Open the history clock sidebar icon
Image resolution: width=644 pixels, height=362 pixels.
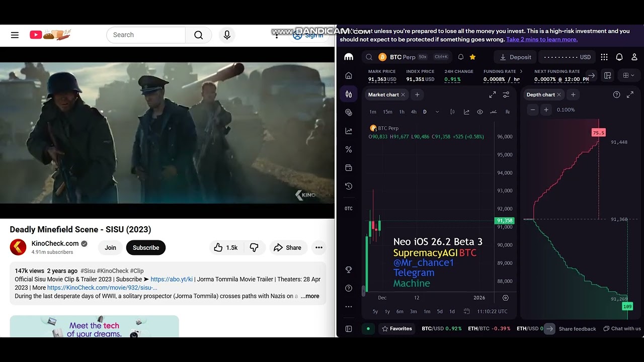tap(349, 186)
